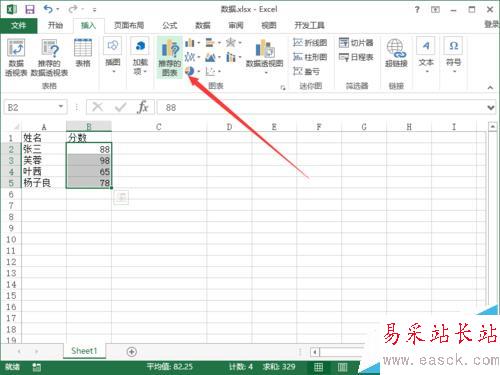Image resolution: width=500 pixels, height=375 pixels.
Task: Open the Customize Quick Access Toolbar dropdown
Action: point(94,10)
